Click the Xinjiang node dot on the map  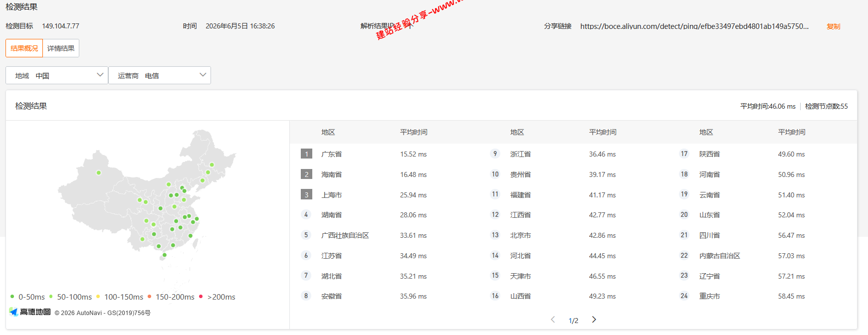99,173
